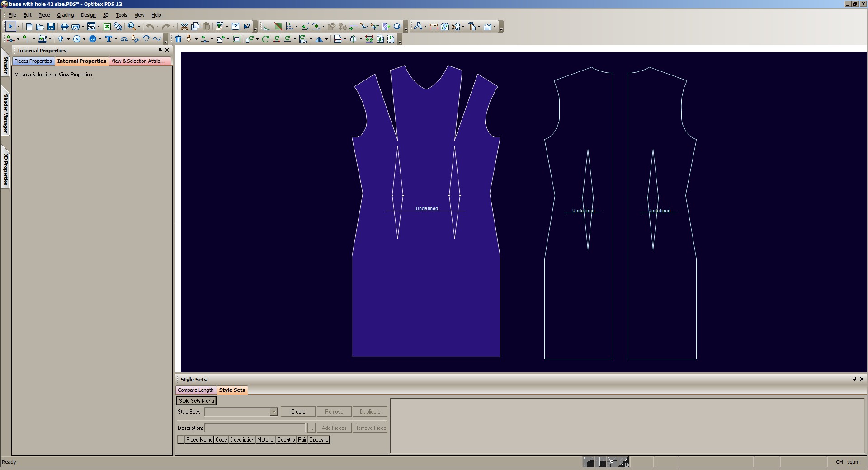This screenshot has height=470, width=868.
Task: Save the pattern with the floppy disk icon
Action: pyautogui.click(x=51, y=26)
